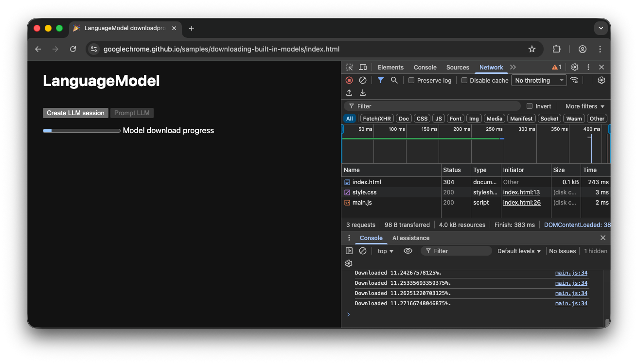Open the network search magnifier icon
The height and width of the screenshot is (364, 638).
[x=394, y=81]
